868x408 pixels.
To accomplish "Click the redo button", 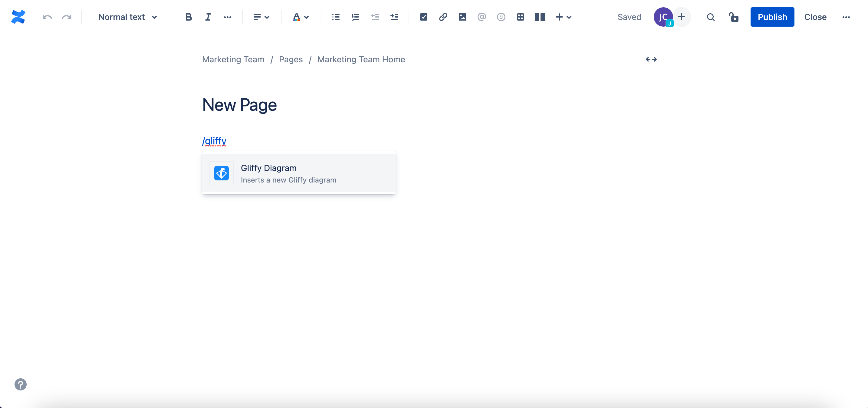I will 66,17.
